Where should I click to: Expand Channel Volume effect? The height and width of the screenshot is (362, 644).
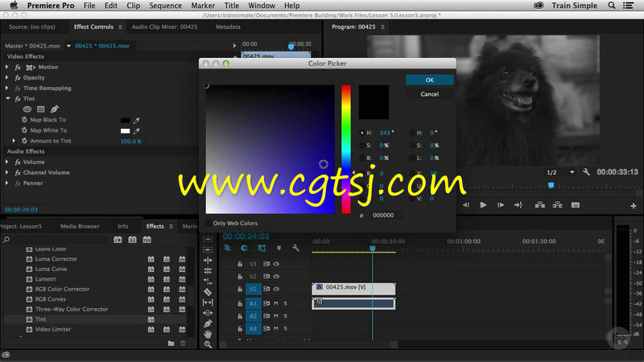(7, 172)
